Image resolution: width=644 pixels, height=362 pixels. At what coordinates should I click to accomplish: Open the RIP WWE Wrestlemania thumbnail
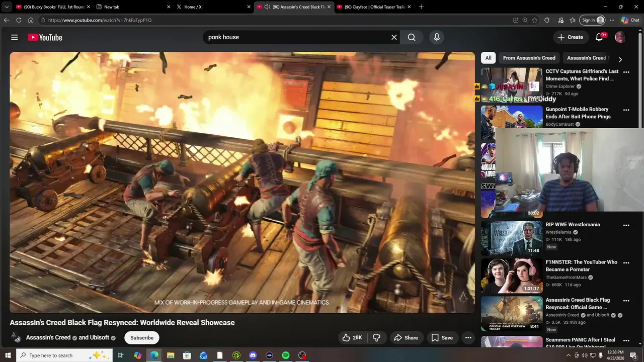(x=512, y=238)
